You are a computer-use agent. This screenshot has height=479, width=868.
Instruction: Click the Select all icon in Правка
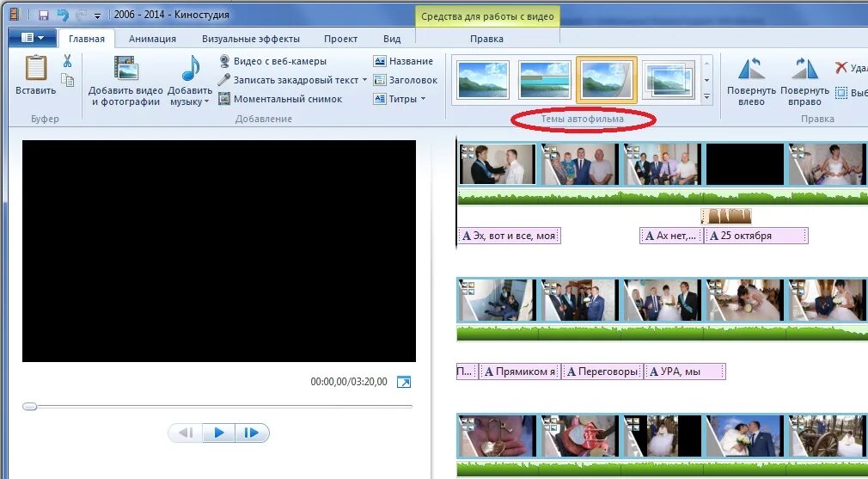click(841, 93)
